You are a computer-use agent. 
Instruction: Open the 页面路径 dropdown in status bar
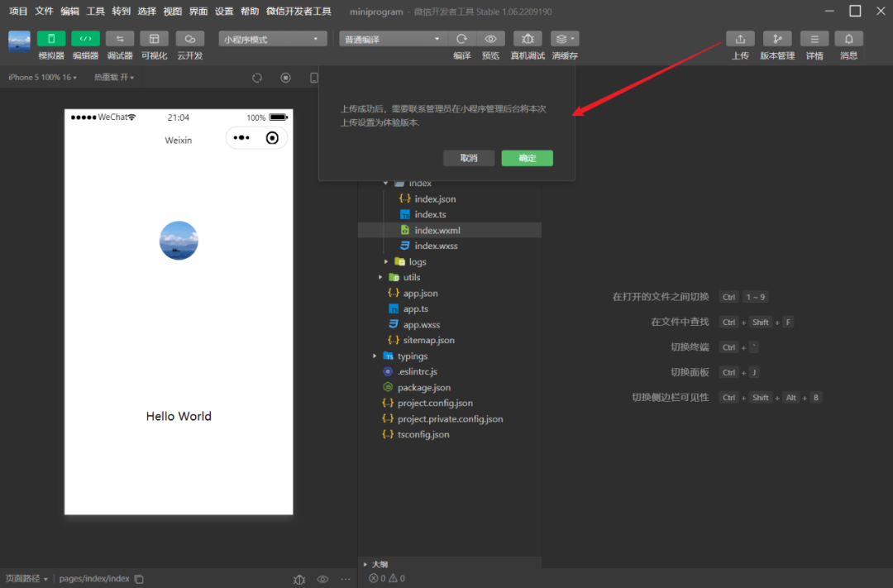coord(26,578)
